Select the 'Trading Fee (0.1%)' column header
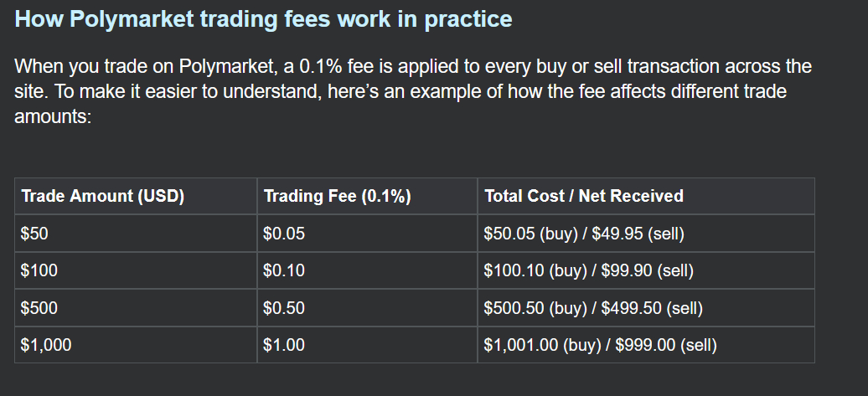 [337, 196]
